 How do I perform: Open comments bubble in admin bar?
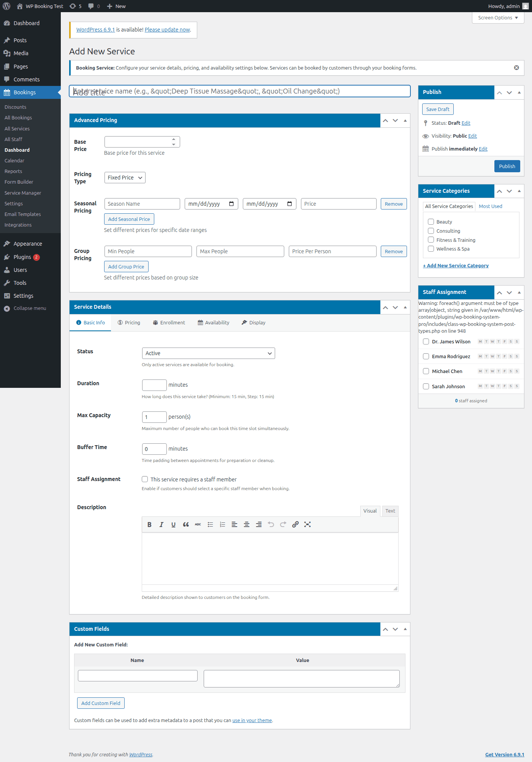(x=94, y=6)
